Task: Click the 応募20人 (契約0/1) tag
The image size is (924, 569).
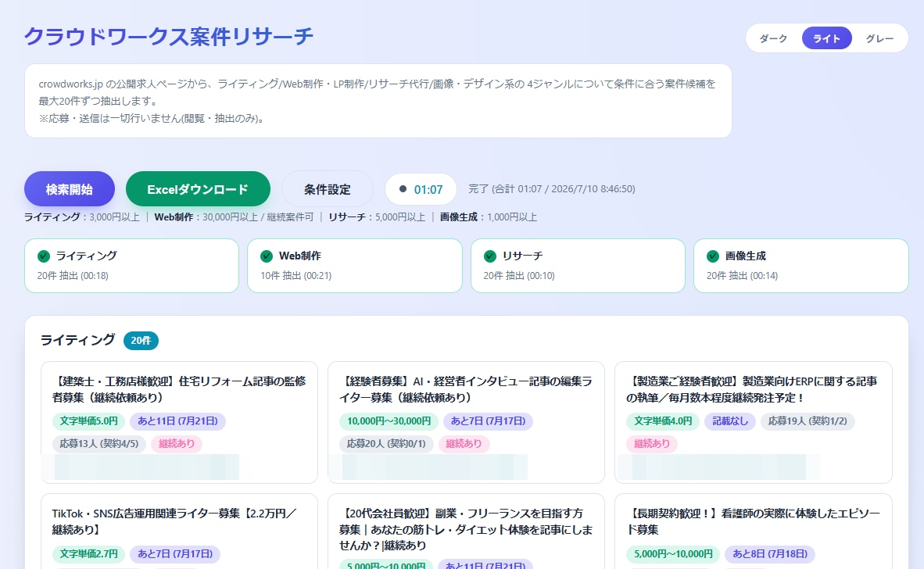Action: pos(386,443)
